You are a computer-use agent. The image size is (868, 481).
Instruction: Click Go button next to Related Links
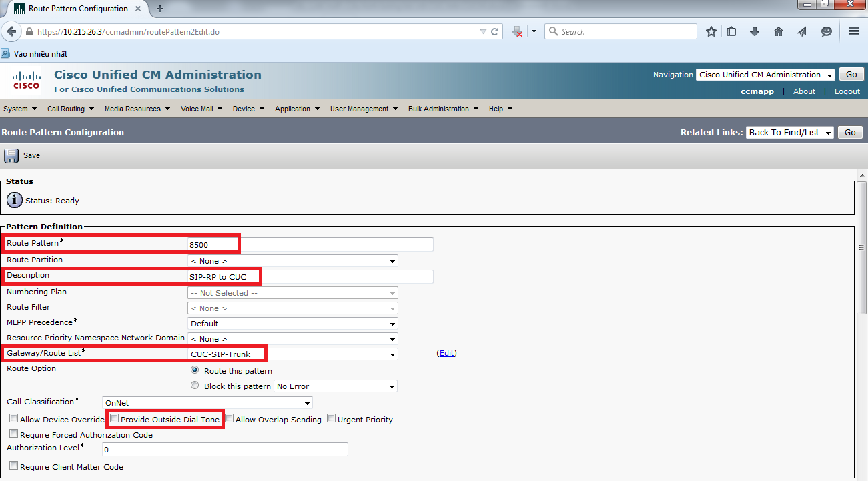point(850,133)
